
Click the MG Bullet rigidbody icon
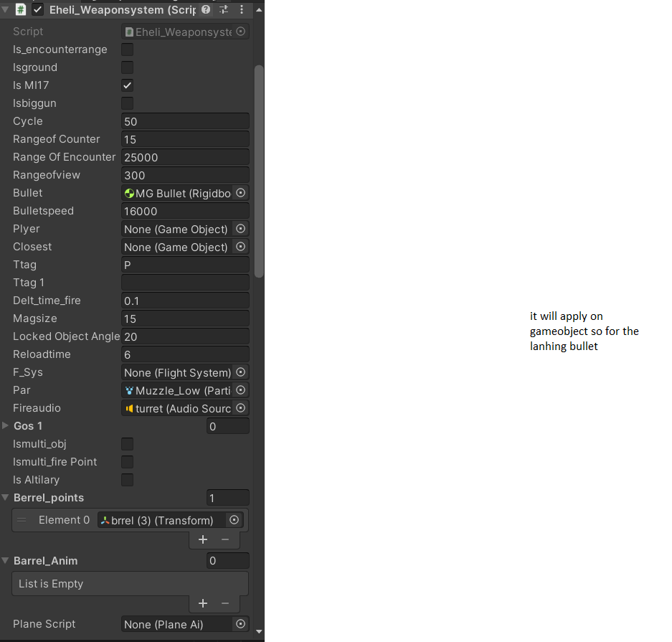130,193
